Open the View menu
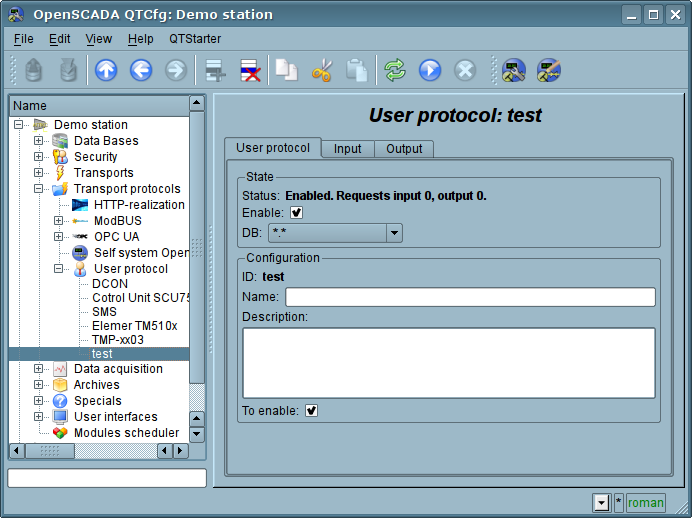The width and height of the screenshot is (692, 518). (x=98, y=39)
